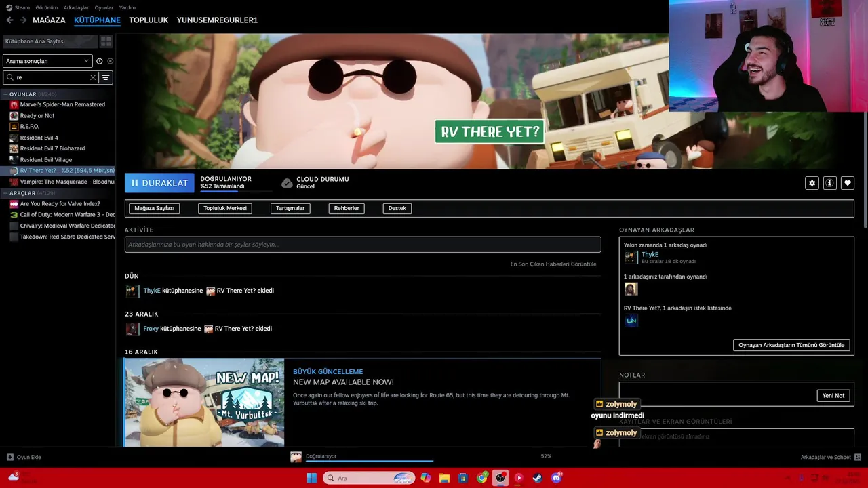The height and width of the screenshot is (488, 868).
Task: Open Topluluk Merkezi
Action: [225, 208]
